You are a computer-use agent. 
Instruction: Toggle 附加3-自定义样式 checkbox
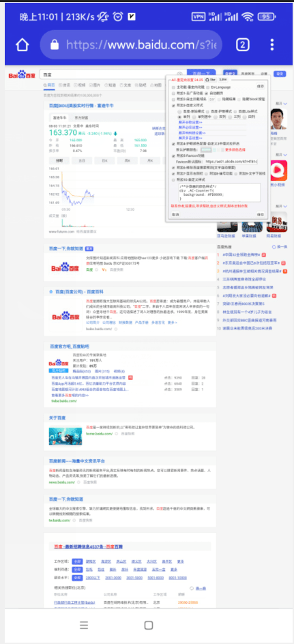(173, 106)
